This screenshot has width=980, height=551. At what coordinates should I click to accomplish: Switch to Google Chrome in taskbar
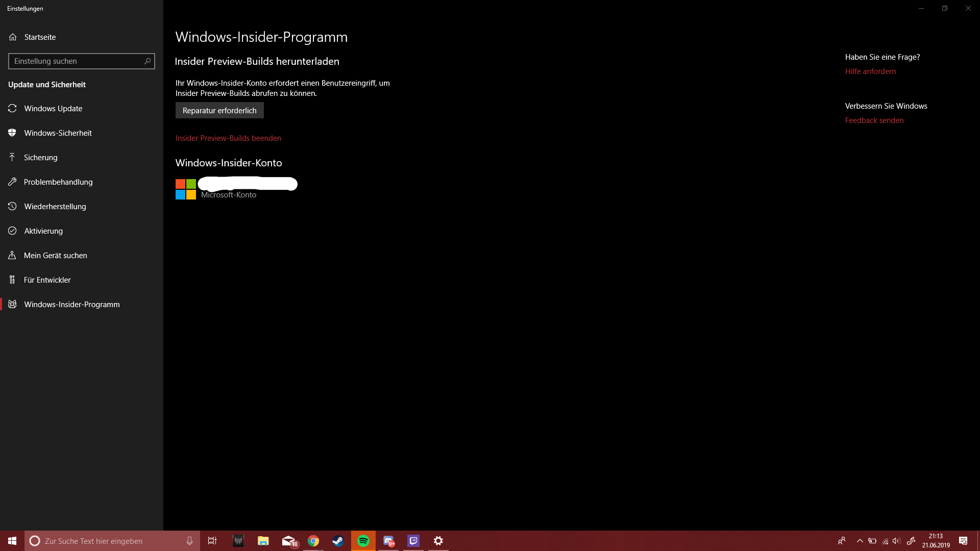(x=313, y=541)
